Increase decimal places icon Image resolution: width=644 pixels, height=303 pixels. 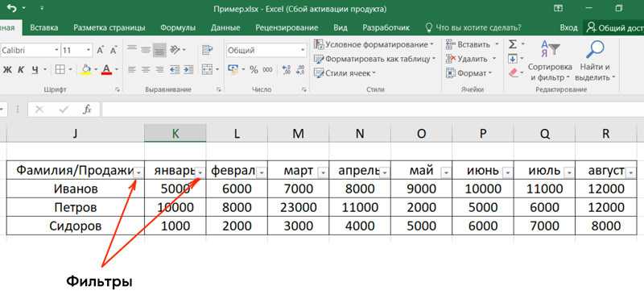tap(287, 70)
